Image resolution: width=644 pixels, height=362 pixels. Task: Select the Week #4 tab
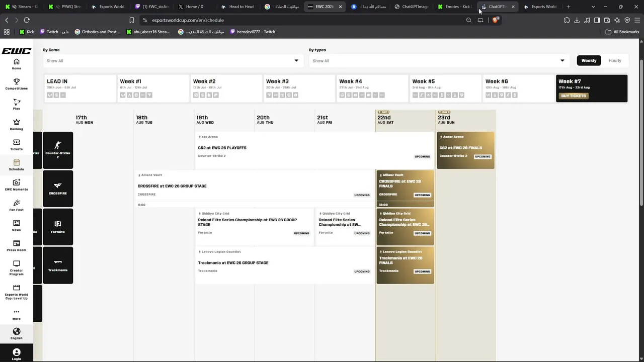pos(372,88)
